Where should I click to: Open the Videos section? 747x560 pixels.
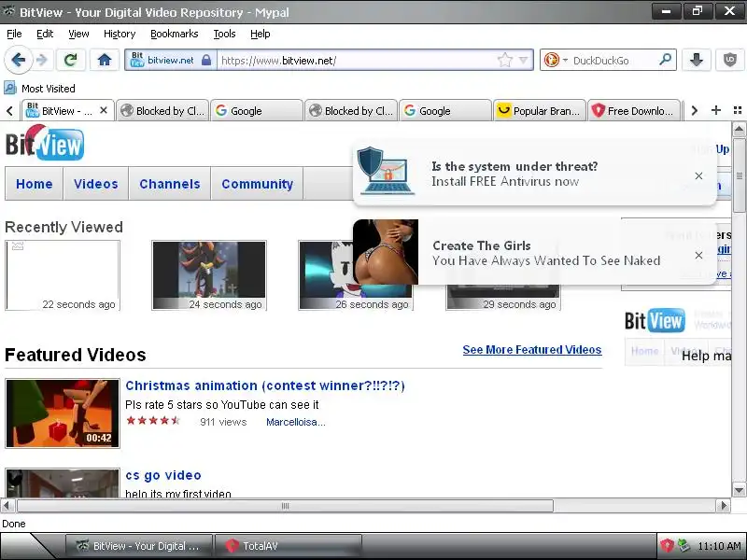[x=96, y=184]
